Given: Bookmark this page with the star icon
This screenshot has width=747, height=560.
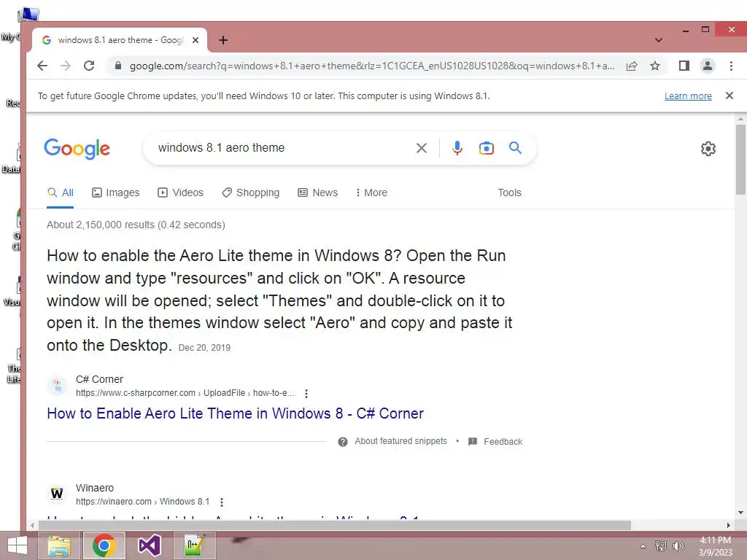Looking at the screenshot, I should [655, 66].
